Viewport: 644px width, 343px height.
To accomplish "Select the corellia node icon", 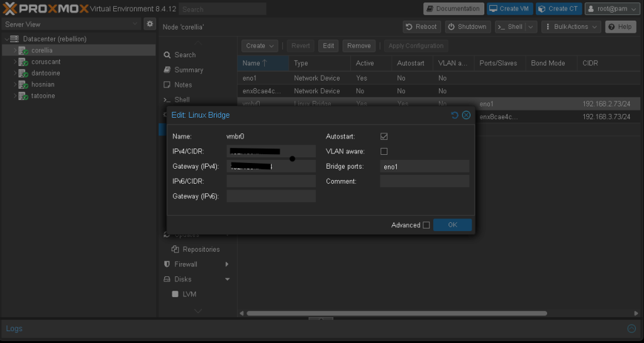I will (x=23, y=50).
